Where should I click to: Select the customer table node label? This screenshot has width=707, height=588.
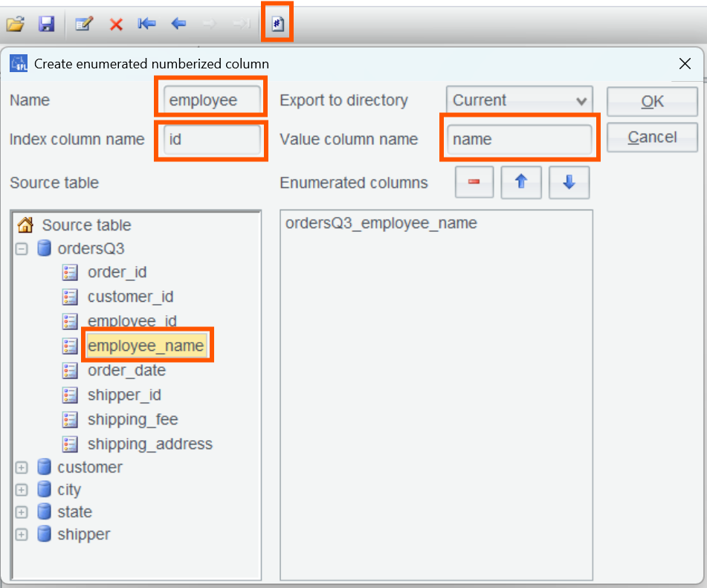pyautogui.click(x=90, y=467)
